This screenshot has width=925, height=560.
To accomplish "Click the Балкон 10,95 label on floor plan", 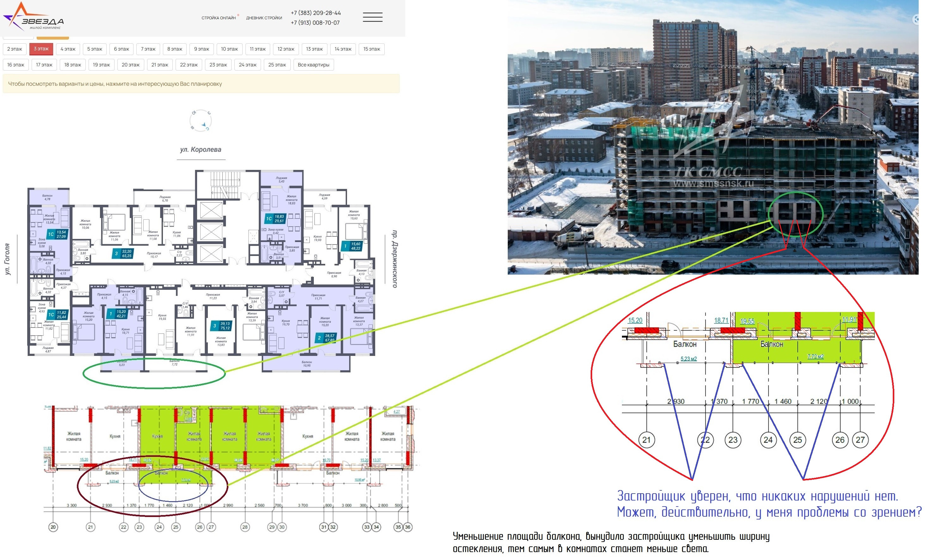I will point(307,364).
